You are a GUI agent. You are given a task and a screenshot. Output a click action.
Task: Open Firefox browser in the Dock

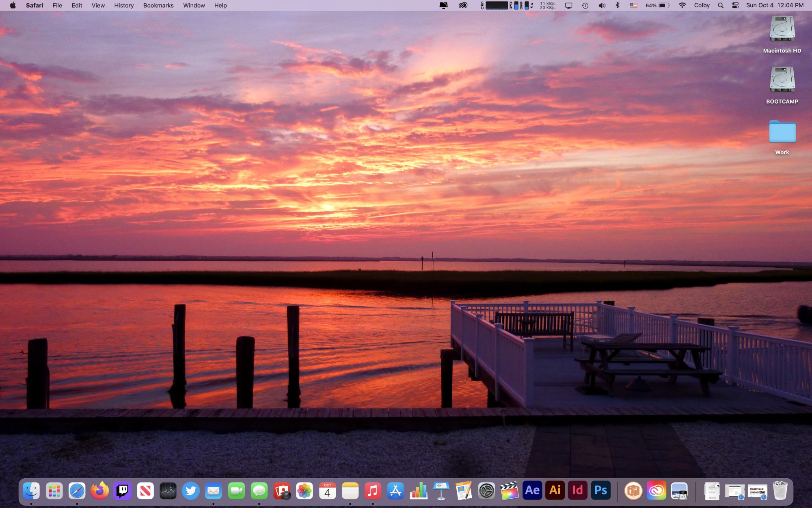(x=99, y=491)
